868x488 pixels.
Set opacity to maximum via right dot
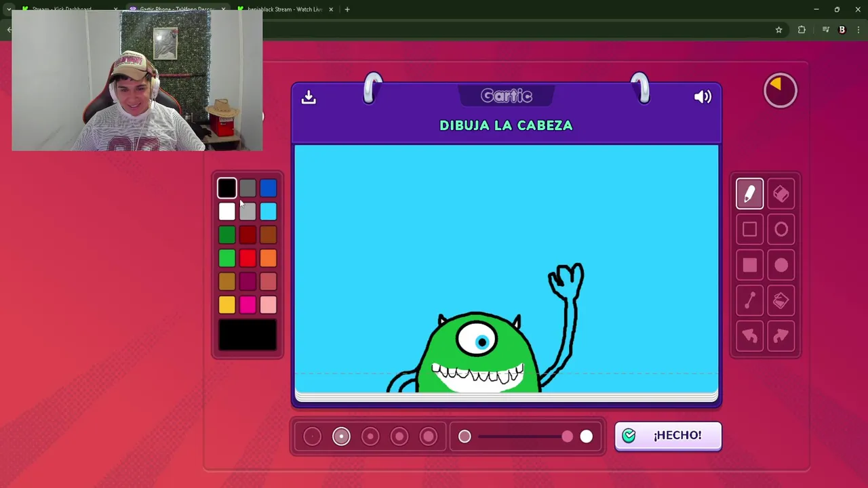pyautogui.click(x=587, y=437)
